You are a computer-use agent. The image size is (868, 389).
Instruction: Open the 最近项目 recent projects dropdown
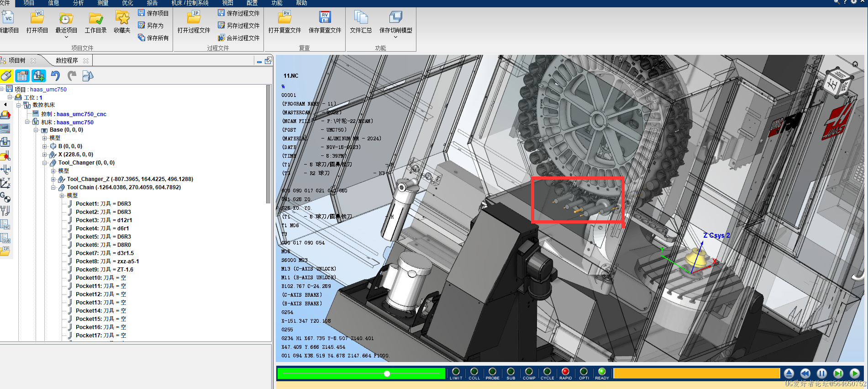tap(66, 37)
